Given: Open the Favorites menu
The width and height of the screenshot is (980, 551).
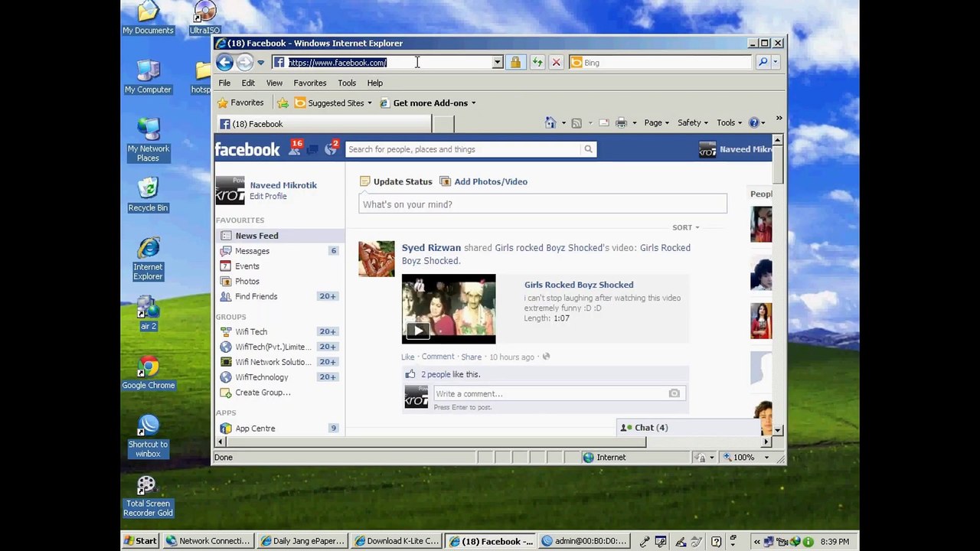Looking at the screenshot, I should [310, 83].
